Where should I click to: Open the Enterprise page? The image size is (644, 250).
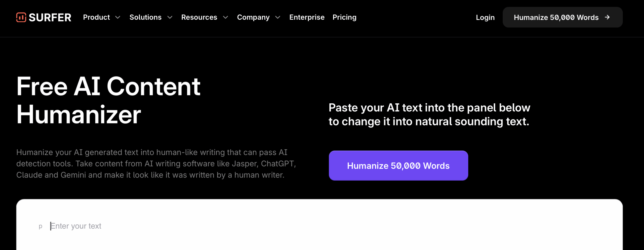[307, 17]
